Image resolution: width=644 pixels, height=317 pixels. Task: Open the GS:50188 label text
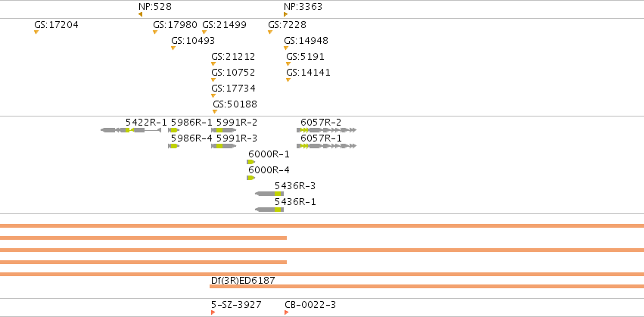click(235, 104)
